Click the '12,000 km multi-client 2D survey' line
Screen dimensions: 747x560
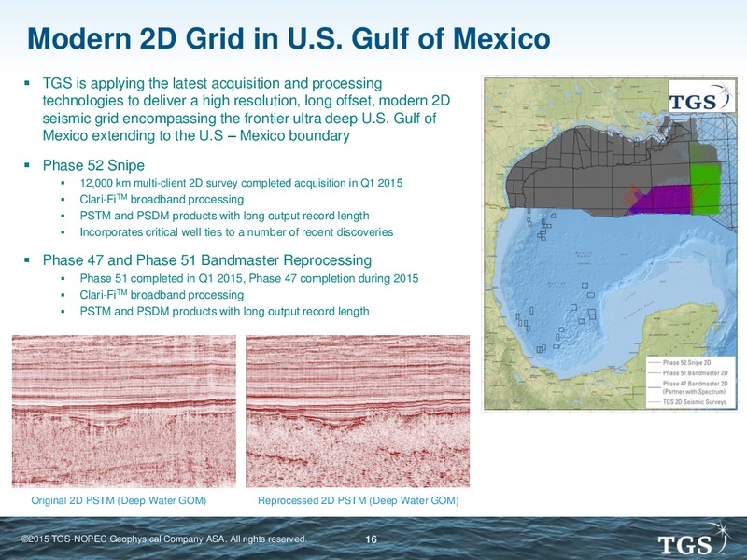tap(241, 183)
